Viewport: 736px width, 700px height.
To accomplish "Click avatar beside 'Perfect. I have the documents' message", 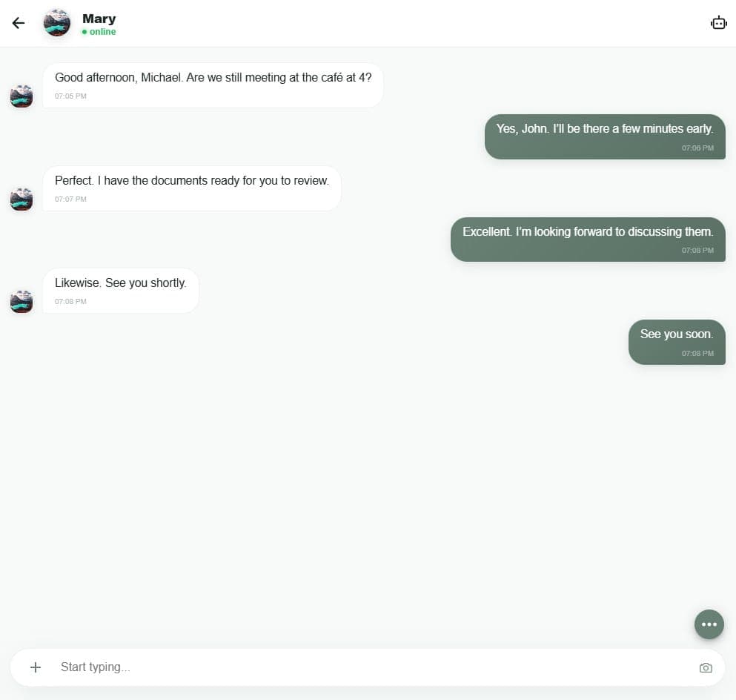I will pos(21,199).
